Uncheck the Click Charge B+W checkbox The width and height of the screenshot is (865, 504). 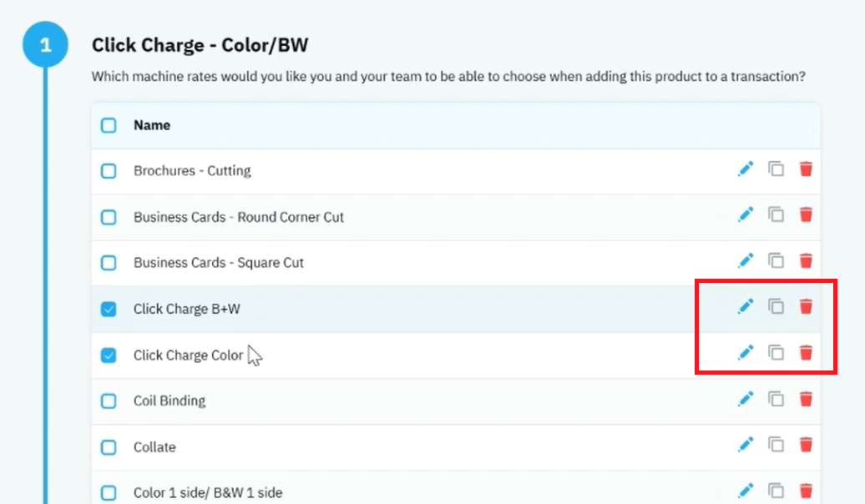(x=109, y=309)
